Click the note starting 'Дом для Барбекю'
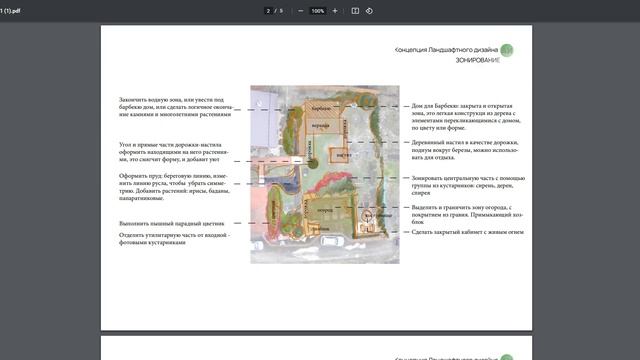Viewport: 640px width, 360px height. pyautogui.click(x=466, y=117)
